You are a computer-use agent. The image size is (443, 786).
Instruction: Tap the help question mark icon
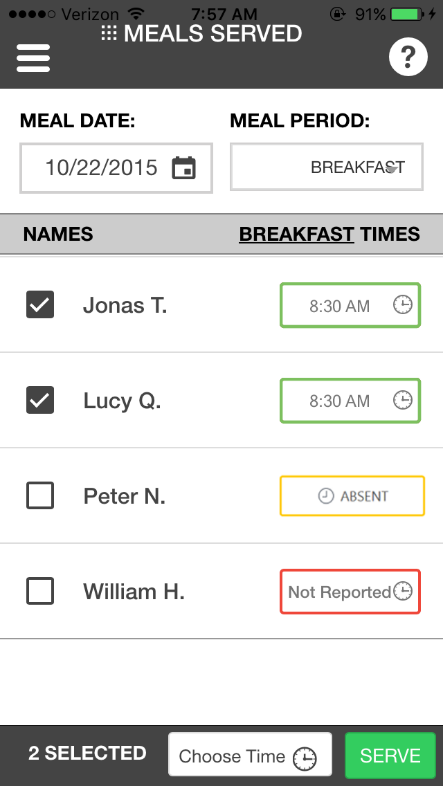coord(408,58)
